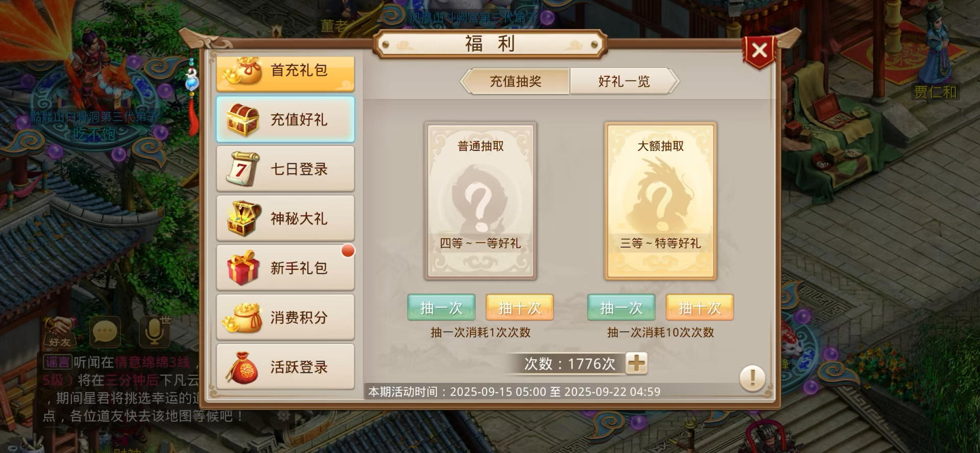Image resolution: width=980 pixels, height=453 pixels.
Task: Open 七日登录 calendar scroll entry
Action: (x=285, y=169)
